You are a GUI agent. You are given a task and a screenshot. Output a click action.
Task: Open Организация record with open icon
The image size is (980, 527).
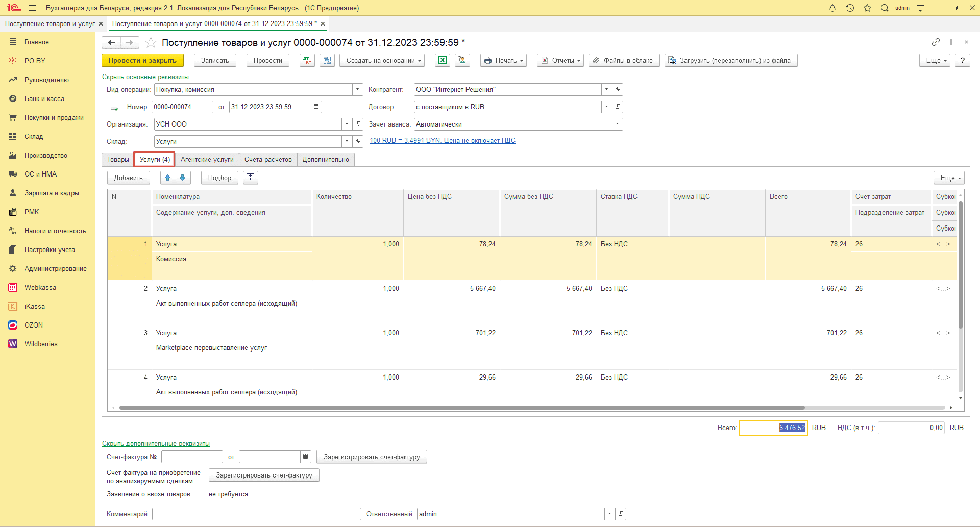pos(358,124)
